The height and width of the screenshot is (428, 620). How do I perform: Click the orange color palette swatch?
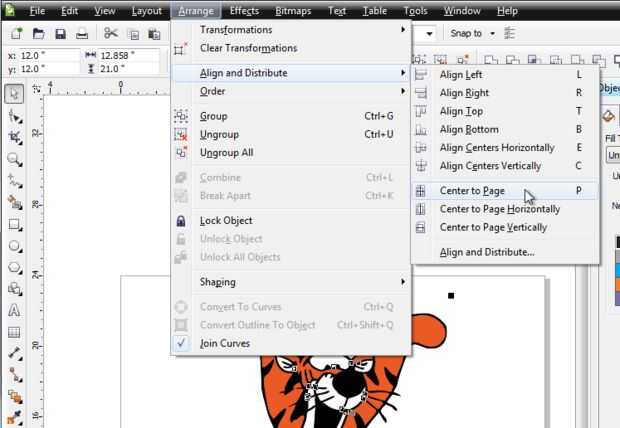point(618,284)
